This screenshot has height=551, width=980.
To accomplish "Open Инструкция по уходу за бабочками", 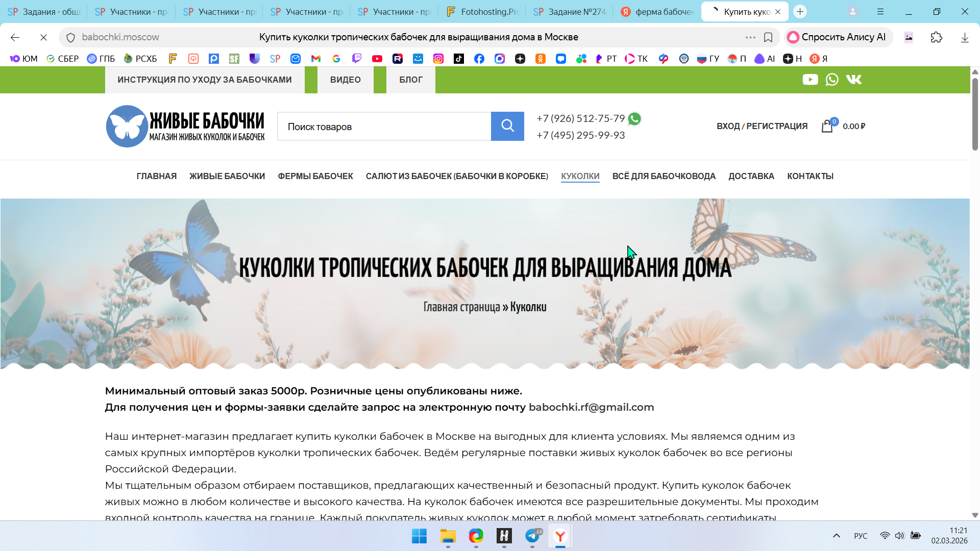I will point(205,80).
